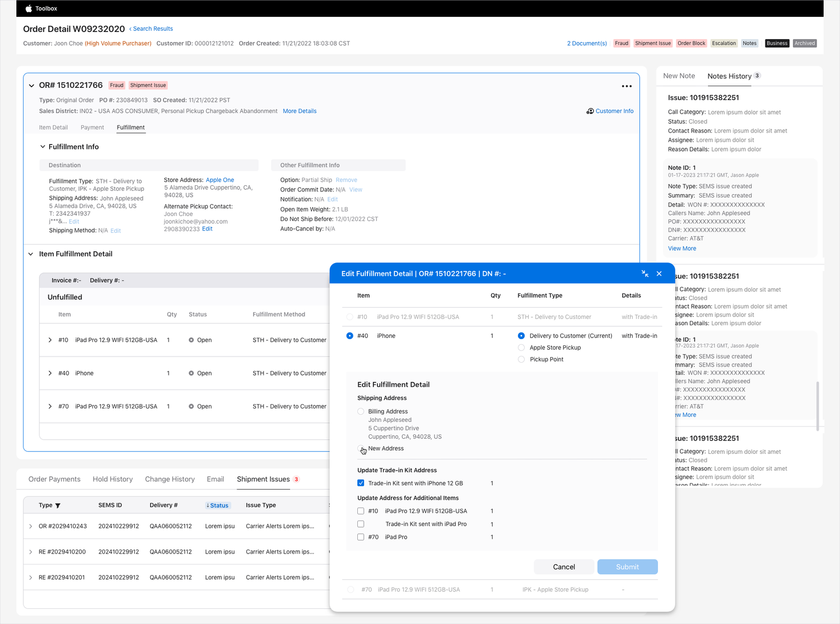Click Edit after alternate contact phone 2908390233
The image size is (840, 624).
pos(207,229)
